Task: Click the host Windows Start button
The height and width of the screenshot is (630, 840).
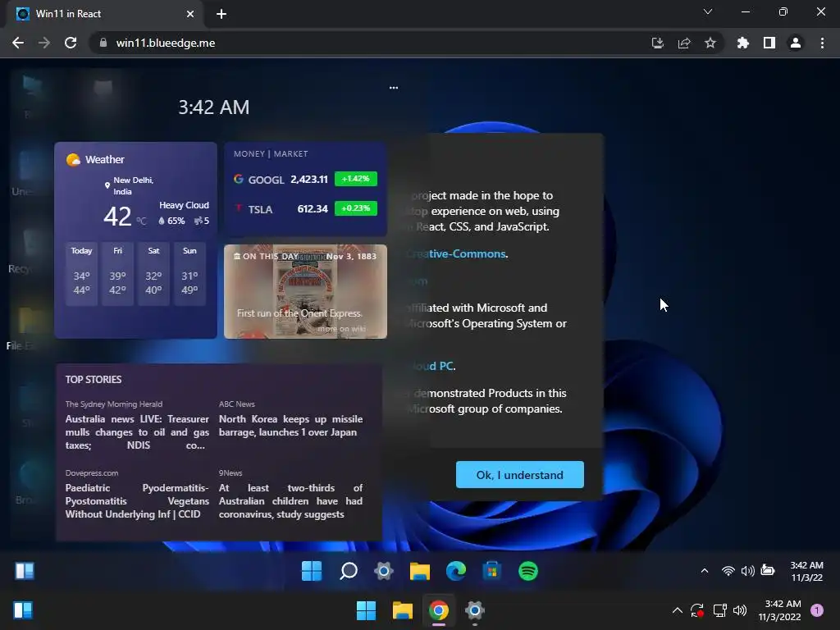Action: pos(367,610)
